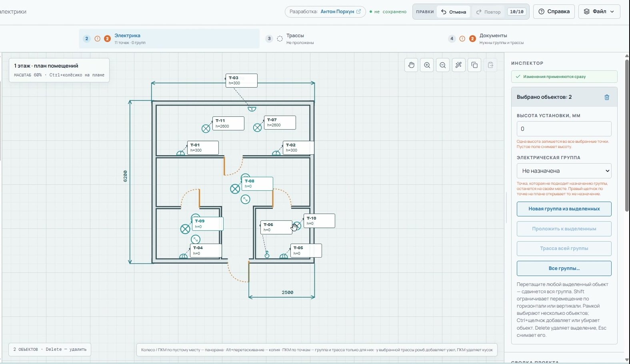The width and height of the screenshot is (630, 364).
Task: Click the paste clipboard toolbar icon
Action: click(490, 65)
